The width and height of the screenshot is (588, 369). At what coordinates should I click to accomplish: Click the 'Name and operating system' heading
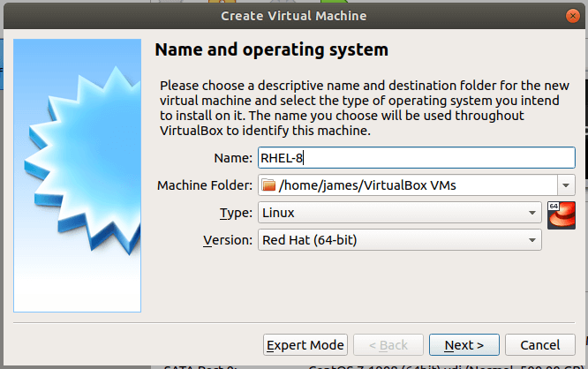(x=272, y=49)
